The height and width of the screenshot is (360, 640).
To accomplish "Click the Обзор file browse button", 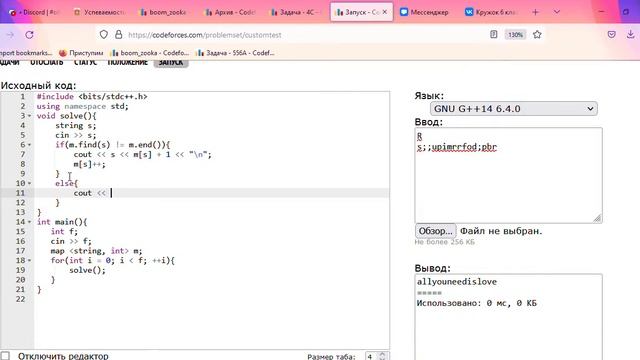I will pyautogui.click(x=436, y=231).
